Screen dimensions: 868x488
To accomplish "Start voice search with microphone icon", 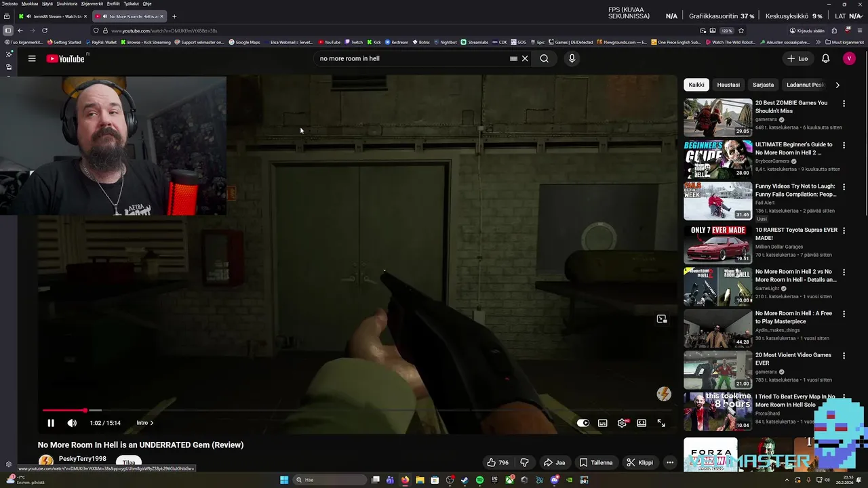I will pyautogui.click(x=572, y=58).
